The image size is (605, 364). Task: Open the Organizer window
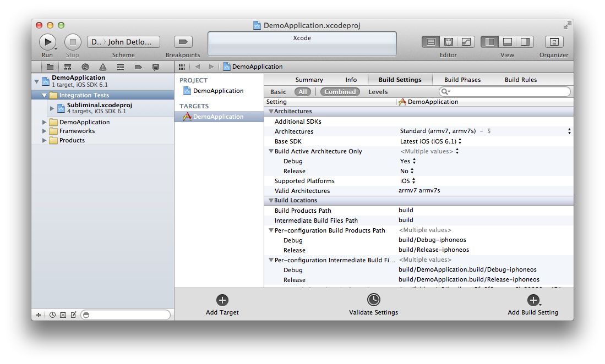click(554, 42)
